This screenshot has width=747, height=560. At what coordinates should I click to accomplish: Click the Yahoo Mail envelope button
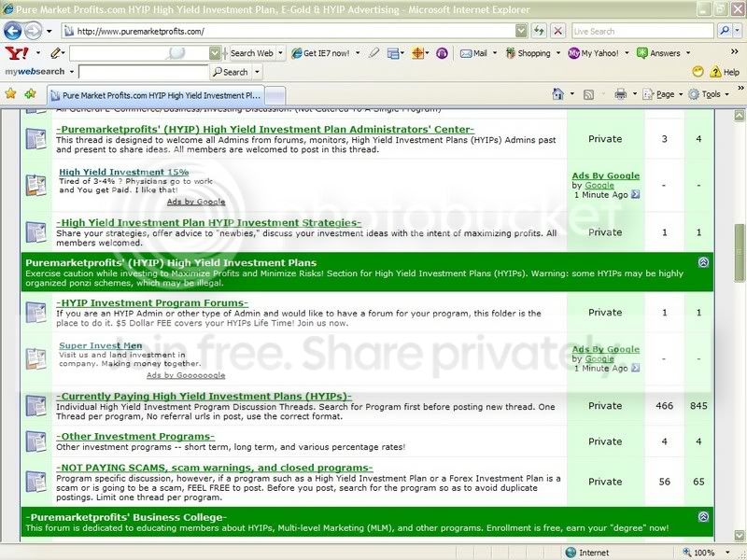click(x=473, y=53)
